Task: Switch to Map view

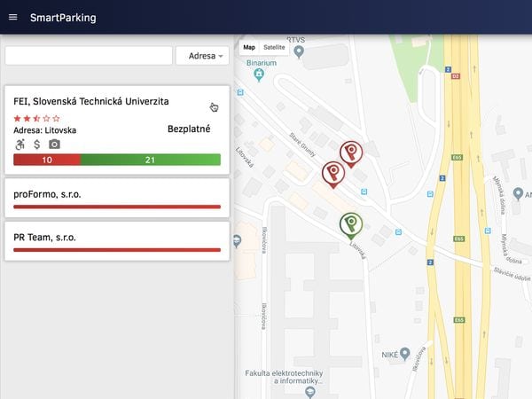Action: (249, 47)
